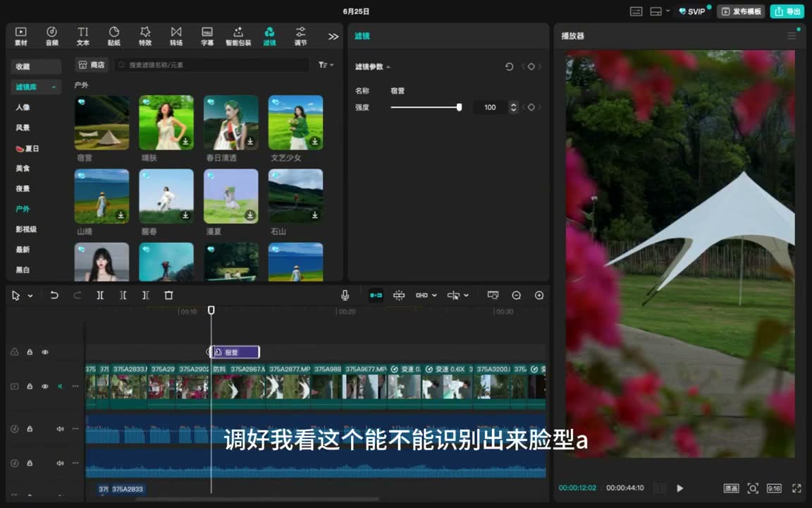Download the 醒春 filter
812x508 pixels.
[185, 214]
